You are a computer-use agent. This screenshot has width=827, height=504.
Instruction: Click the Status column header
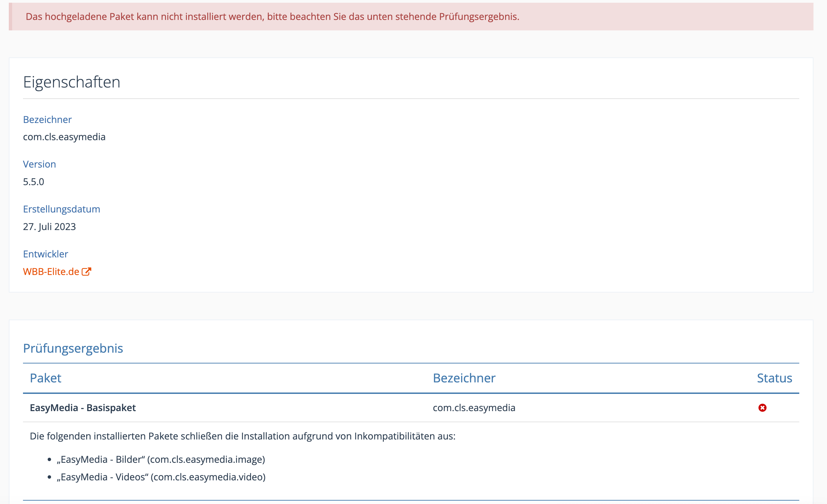click(774, 378)
